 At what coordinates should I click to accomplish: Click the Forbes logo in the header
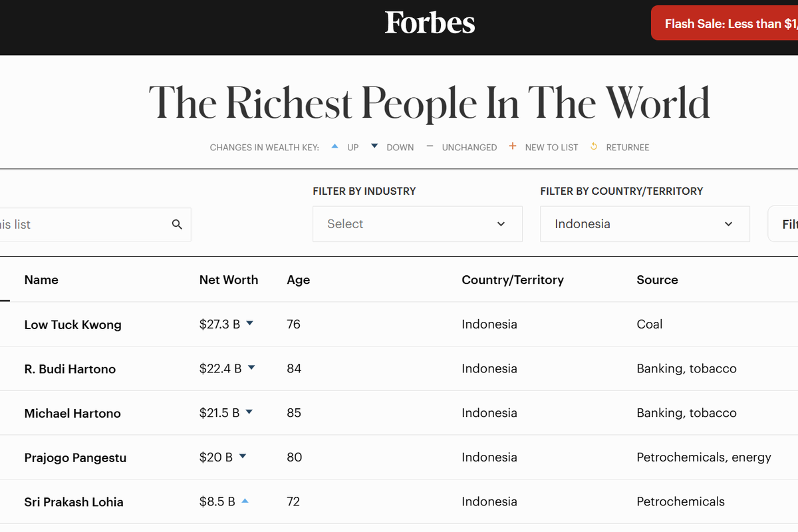(430, 23)
